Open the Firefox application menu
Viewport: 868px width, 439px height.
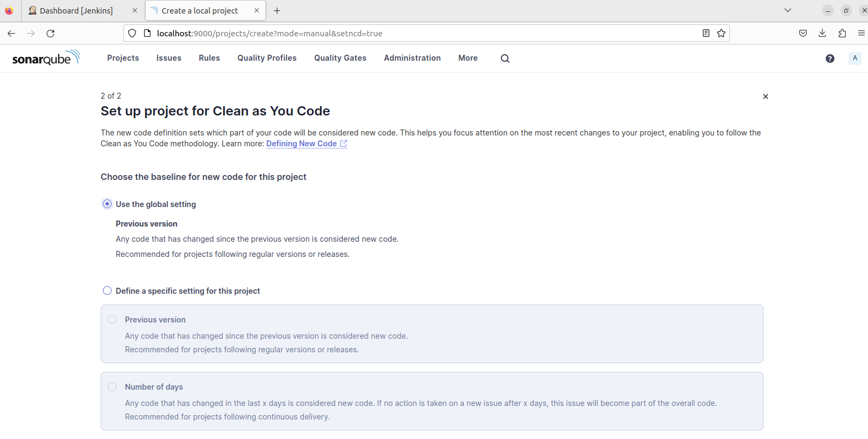pyautogui.click(x=861, y=33)
